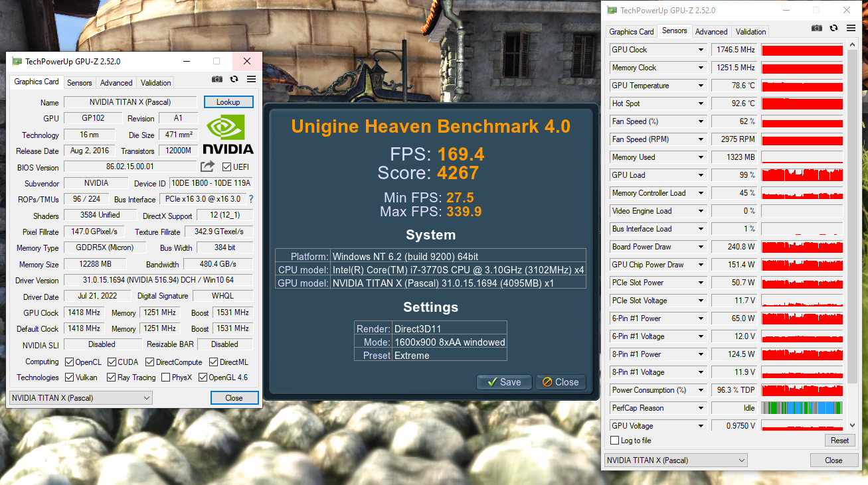Open the hamburger menu in the Sensors window
This screenshot has height=485, width=868.
point(851,28)
